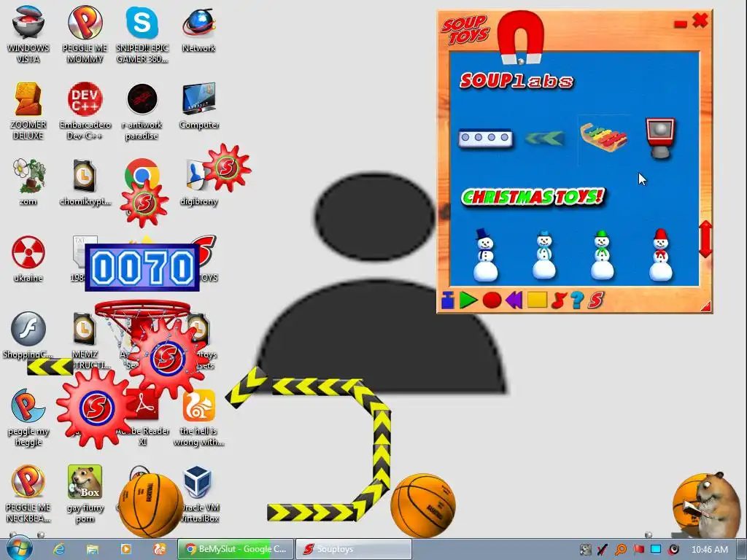This screenshot has width=747, height=560.
Task: Click the blue 0070 score counter toy
Action: (142, 268)
